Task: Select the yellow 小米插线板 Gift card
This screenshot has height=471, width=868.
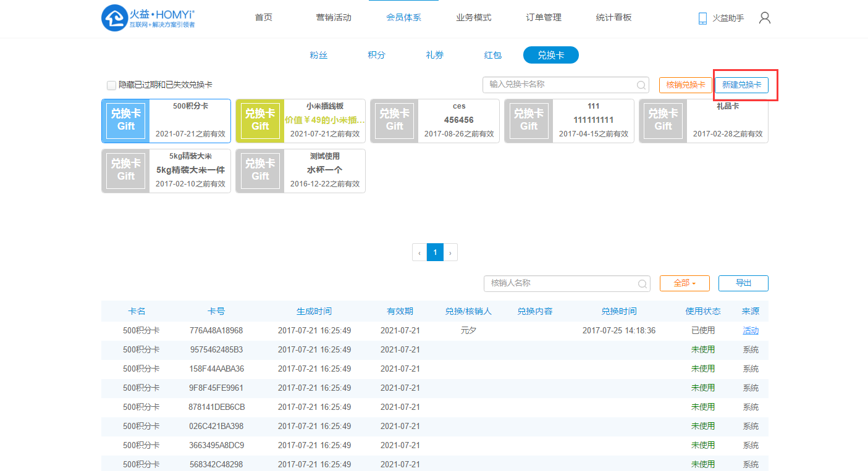Action: [x=300, y=121]
